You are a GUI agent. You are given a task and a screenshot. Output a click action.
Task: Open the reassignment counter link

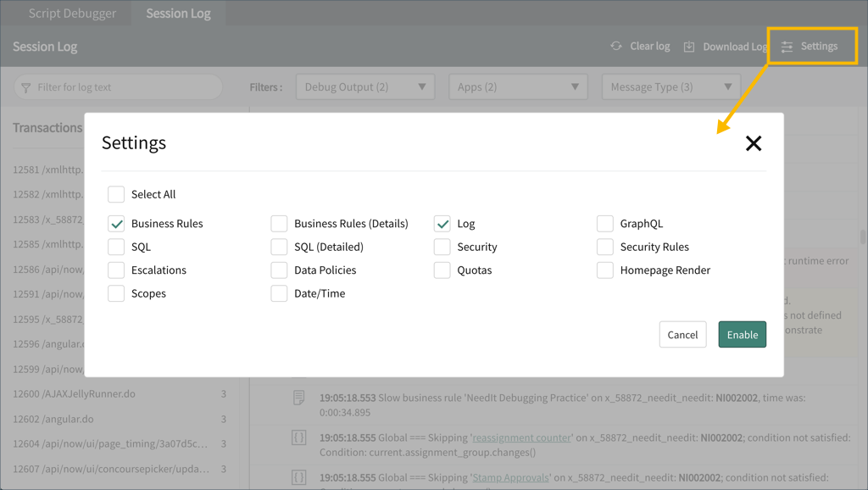pyautogui.click(x=522, y=437)
